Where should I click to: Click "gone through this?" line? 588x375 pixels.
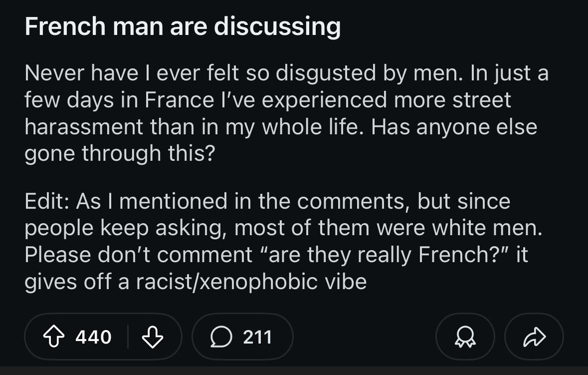tap(120, 153)
